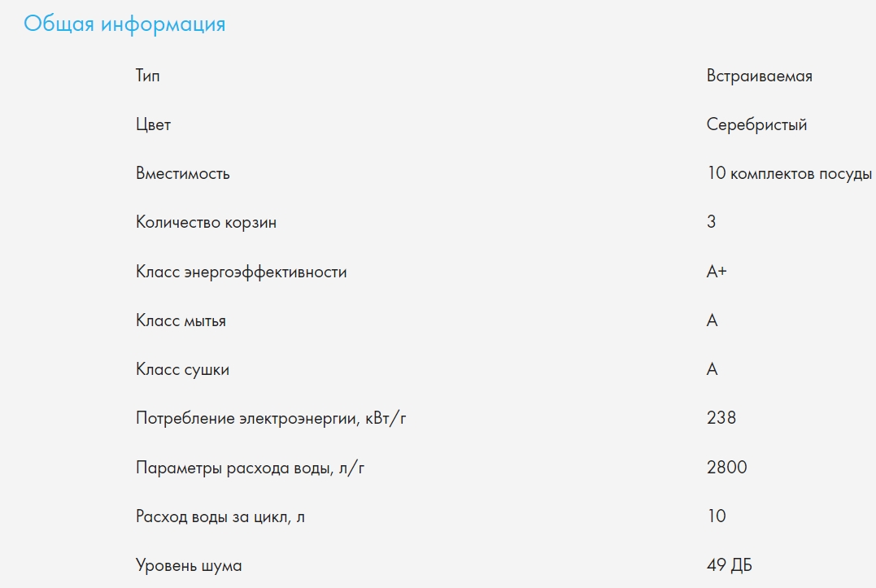Click the 'Класс энергоэффективности' label

tap(242, 272)
